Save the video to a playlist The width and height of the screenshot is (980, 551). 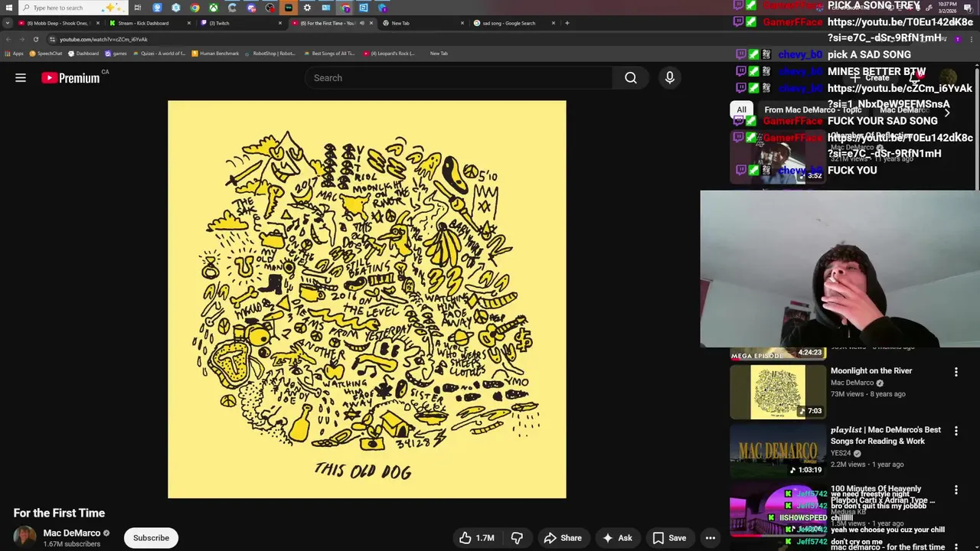[669, 538]
